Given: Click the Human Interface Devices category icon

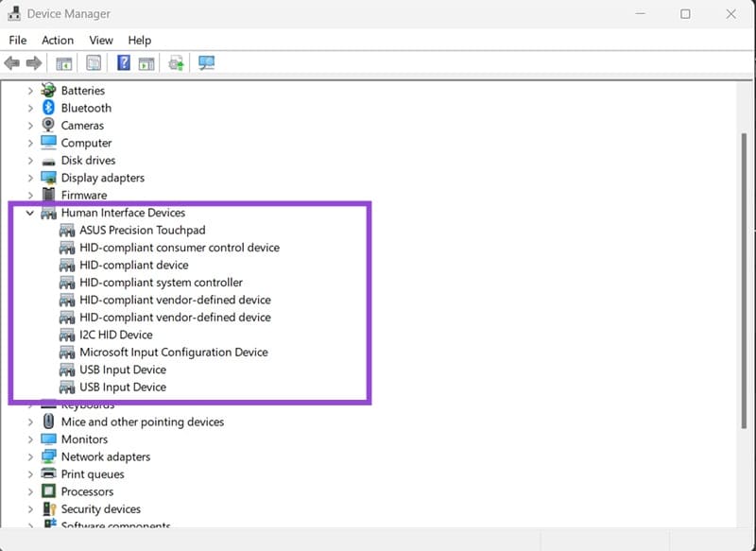Looking at the screenshot, I should coord(48,213).
